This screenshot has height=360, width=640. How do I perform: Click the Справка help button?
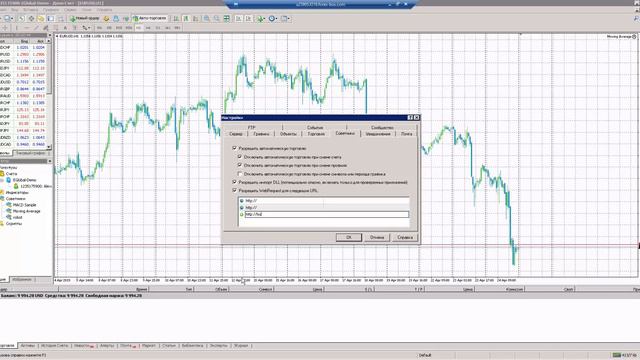point(405,237)
